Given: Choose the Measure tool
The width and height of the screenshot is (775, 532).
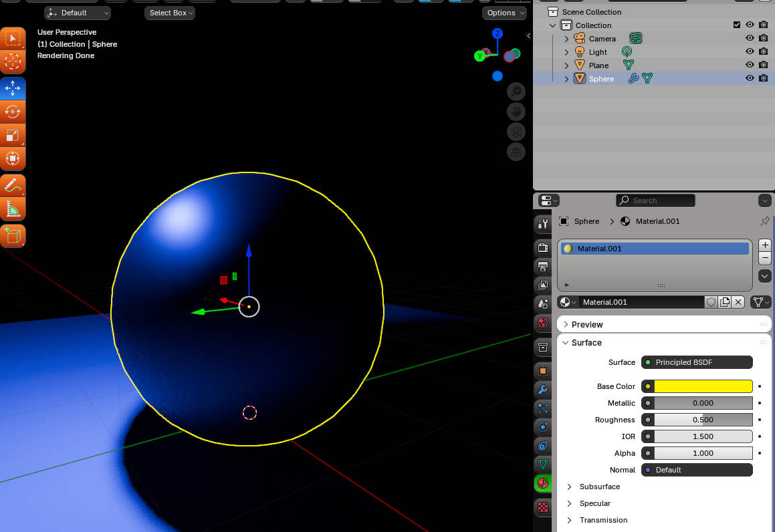Looking at the screenshot, I should pyautogui.click(x=13, y=209).
